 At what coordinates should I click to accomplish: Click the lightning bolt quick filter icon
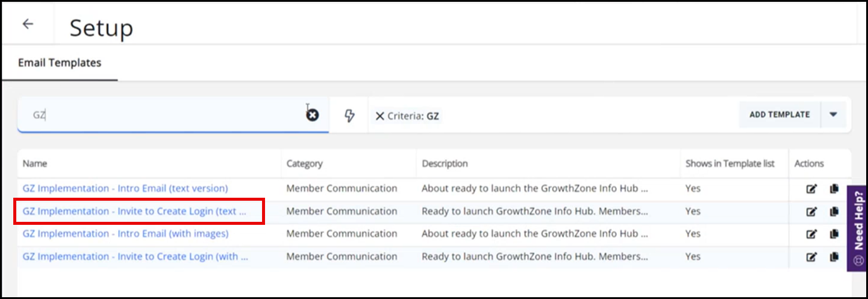pos(349,116)
